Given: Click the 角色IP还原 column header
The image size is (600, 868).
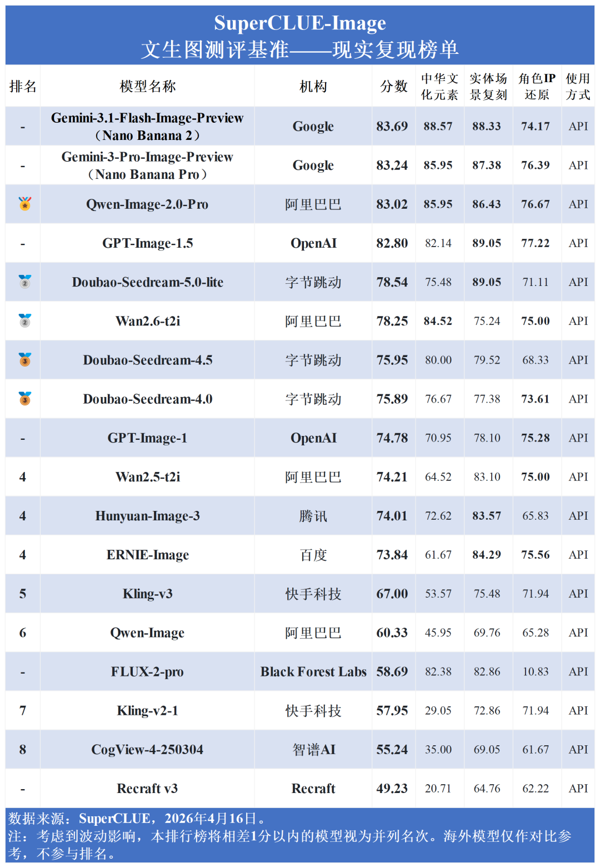Looking at the screenshot, I should click(537, 87).
